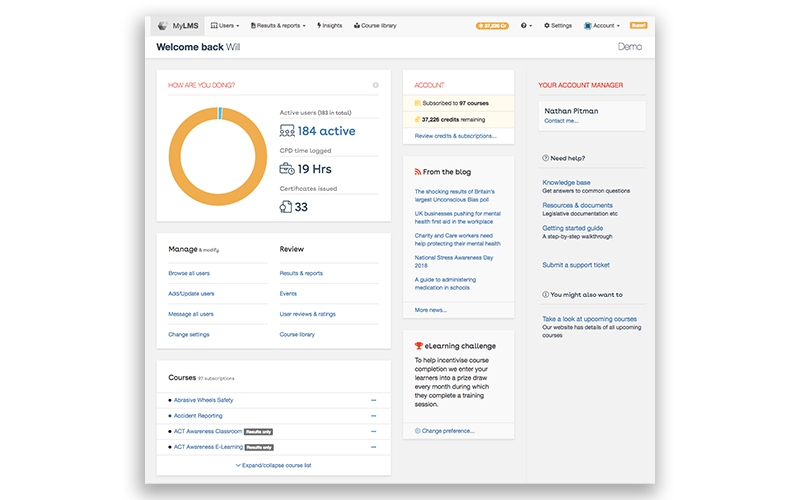The image size is (800, 500).
Task: Go to Course library in navbar
Action: pyautogui.click(x=376, y=25)
